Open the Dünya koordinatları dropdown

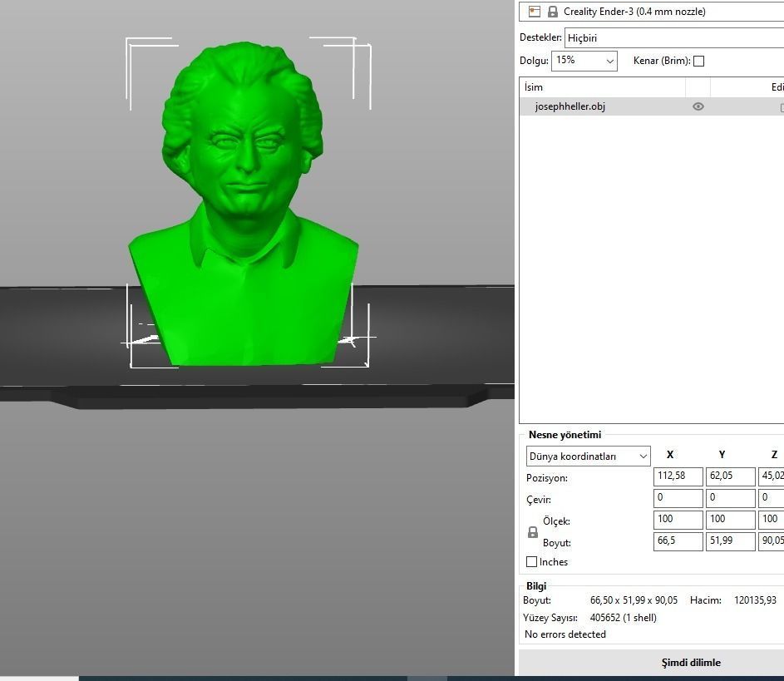pyautogui.click(x=588, y=456)
